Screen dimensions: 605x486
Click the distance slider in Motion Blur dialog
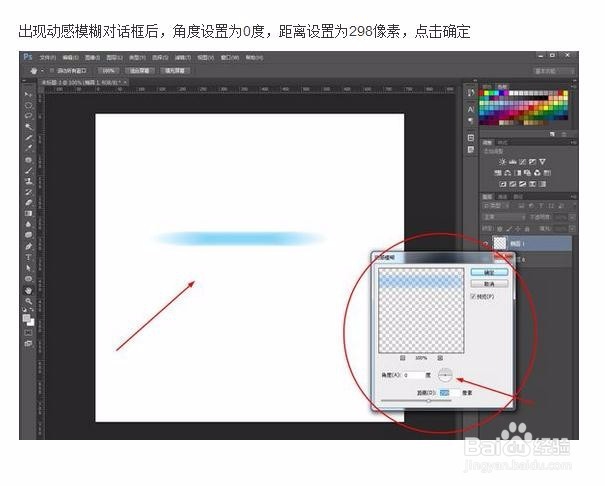[x=416, y=401]
